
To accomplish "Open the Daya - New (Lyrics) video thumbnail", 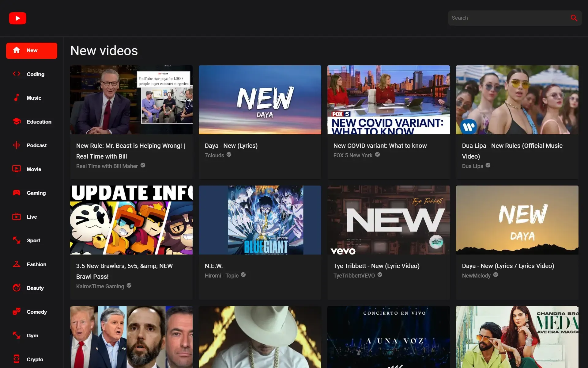I will pyautogui.click(x=260, y=100).
